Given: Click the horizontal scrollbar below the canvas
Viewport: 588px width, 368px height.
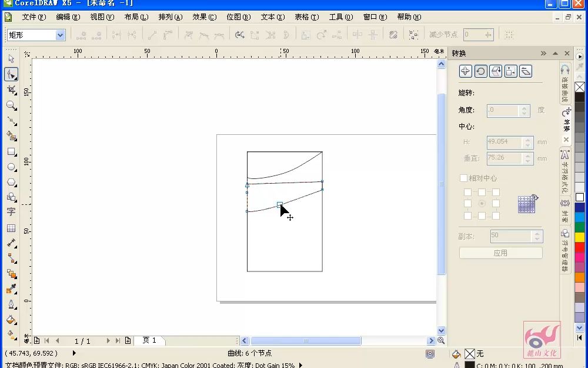Looking at the screenshot, I should 306,340.
